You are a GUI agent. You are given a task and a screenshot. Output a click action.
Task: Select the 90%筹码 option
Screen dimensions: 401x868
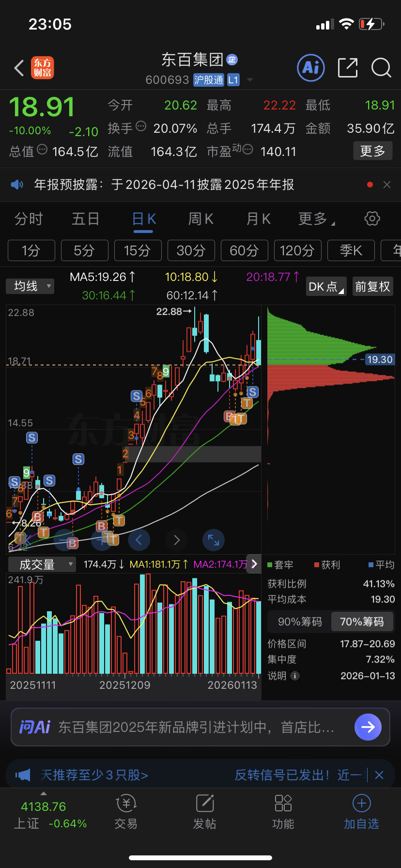pos(300,621)
